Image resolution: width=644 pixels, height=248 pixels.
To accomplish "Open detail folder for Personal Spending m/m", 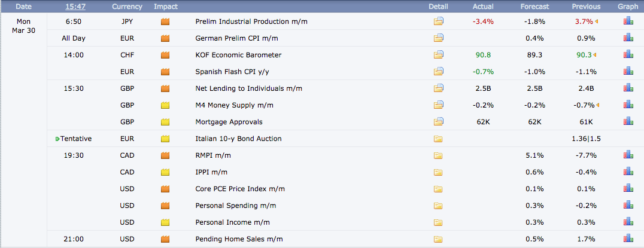I will pyautogui.click(x=439, y=206).
